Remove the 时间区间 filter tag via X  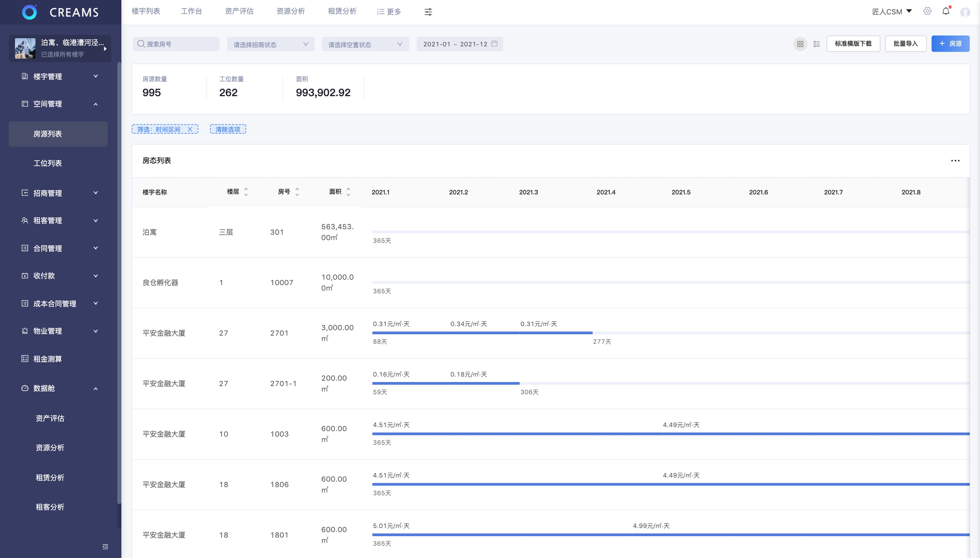pyautogui.click(x=190, y=130)
